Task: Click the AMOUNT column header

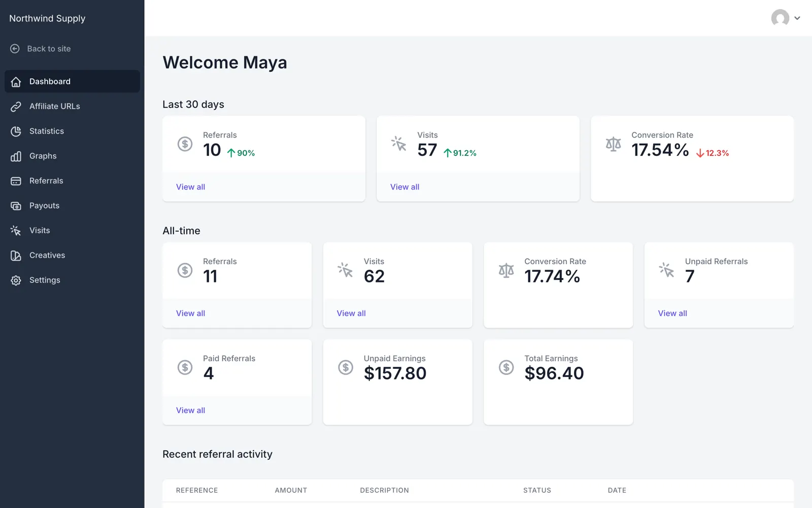Action: [x=291, y=490]
